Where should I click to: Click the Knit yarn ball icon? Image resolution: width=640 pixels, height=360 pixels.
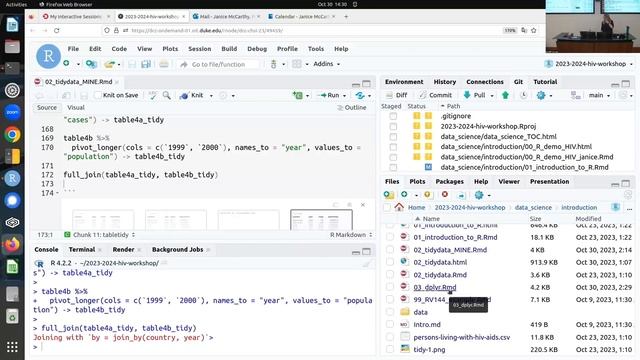[x=184, y=96]
